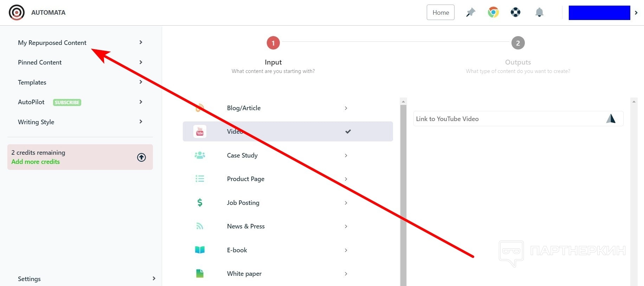The height and width of the screenshot is (286, 644).
Task: Select the News & Press input type
Action: (x=288, y=226)
